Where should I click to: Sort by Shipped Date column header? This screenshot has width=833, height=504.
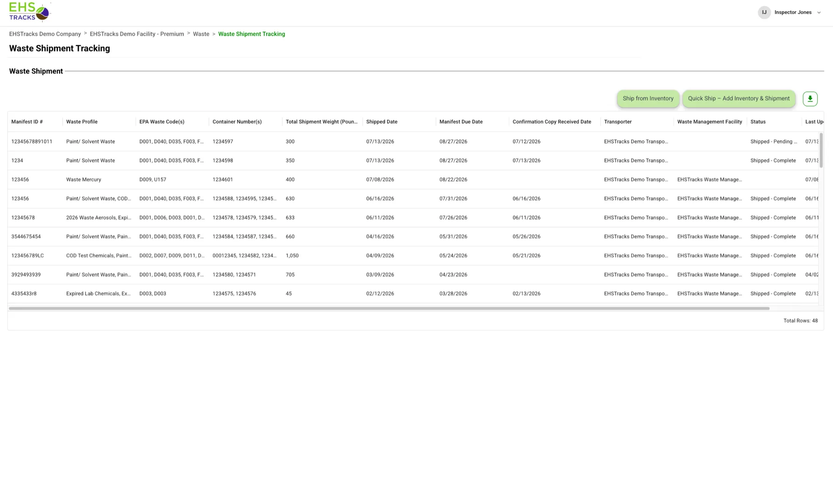(x=399, y=122)
